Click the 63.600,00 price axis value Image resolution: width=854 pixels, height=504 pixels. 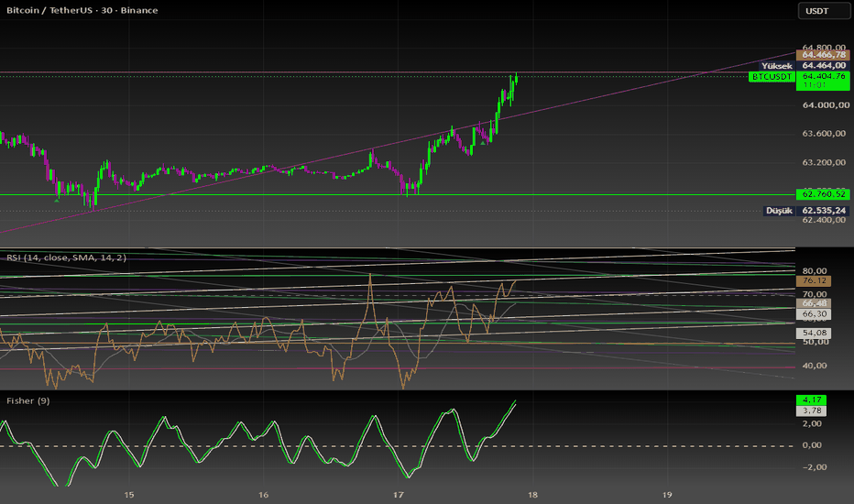[x=824, y=134]
